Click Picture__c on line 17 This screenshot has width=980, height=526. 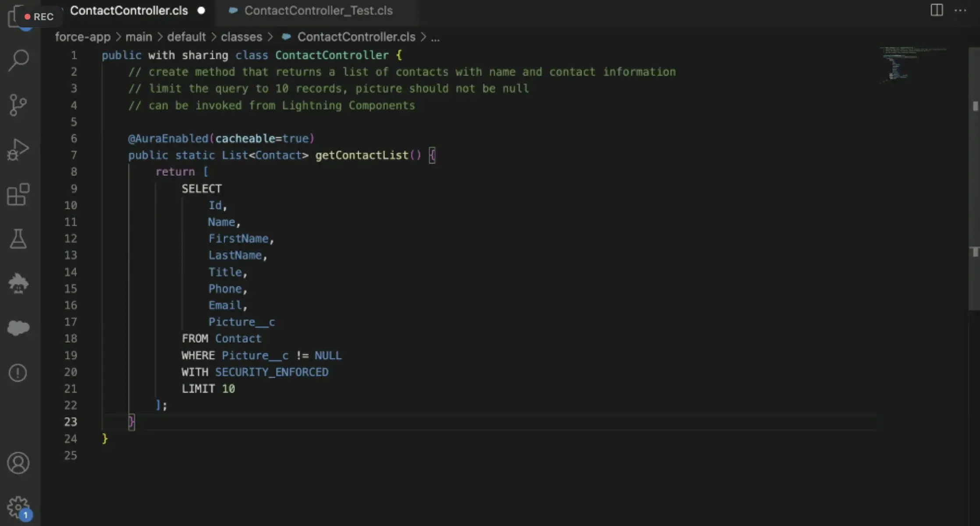[x=241, y=322]
